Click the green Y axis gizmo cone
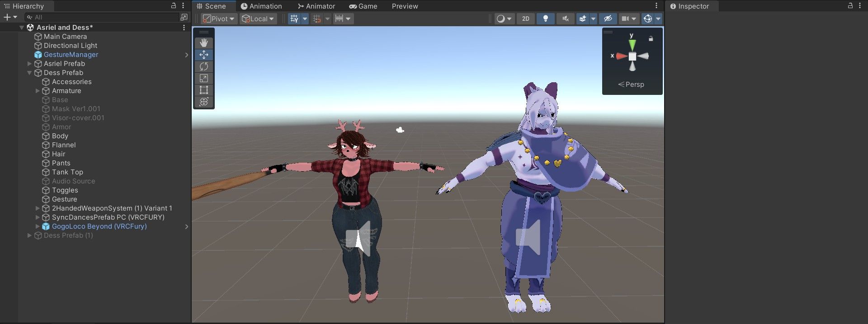The height and width of the screenshot is (324, 868). (x=632, y=45)
